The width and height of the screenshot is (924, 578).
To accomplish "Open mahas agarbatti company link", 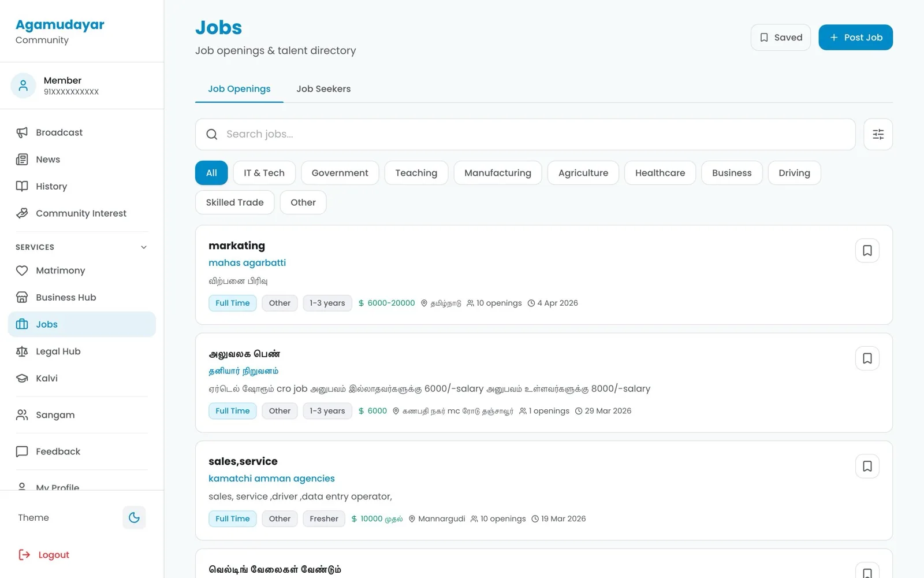I will (x=247, y=263).
